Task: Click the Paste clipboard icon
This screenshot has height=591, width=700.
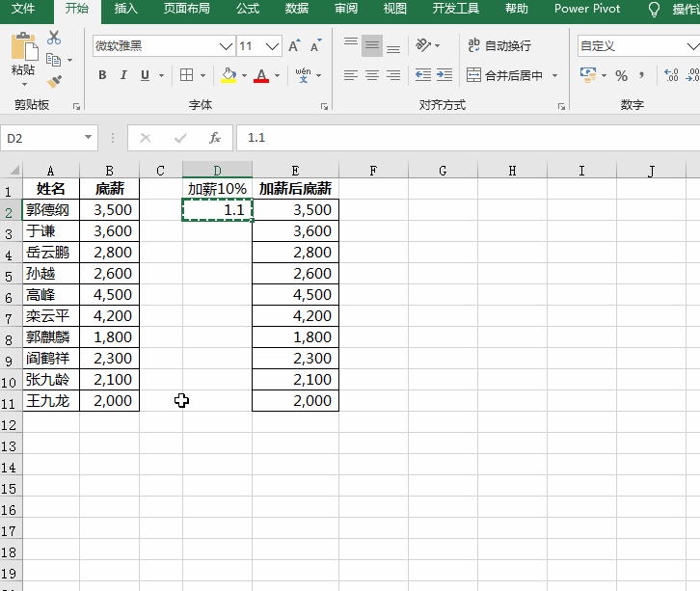Action: pyautogui.click(x=23, y=47)
